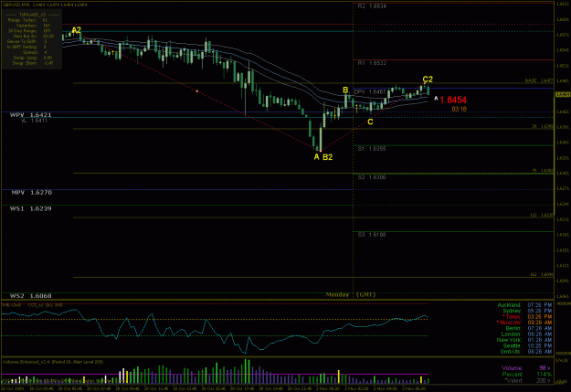Click the Berlin clock row
The image size is (571, 392).
tap(529, 328)
